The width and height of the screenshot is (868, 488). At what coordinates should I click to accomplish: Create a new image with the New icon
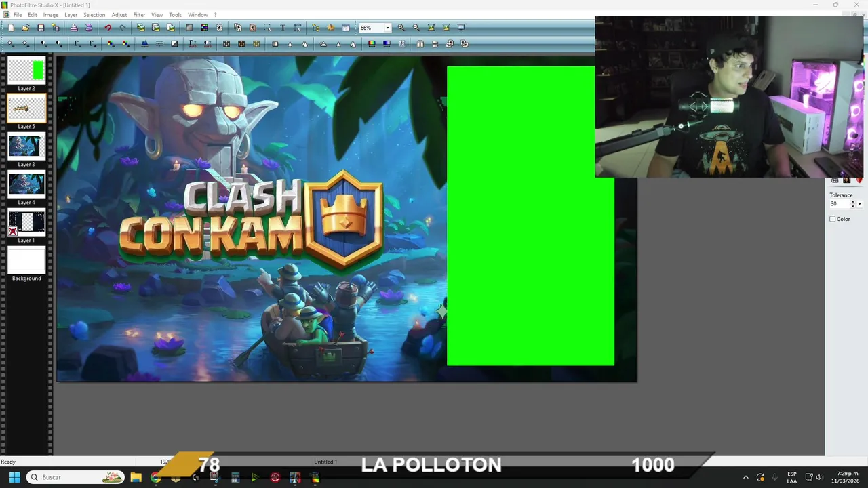[x=11, y=28]
